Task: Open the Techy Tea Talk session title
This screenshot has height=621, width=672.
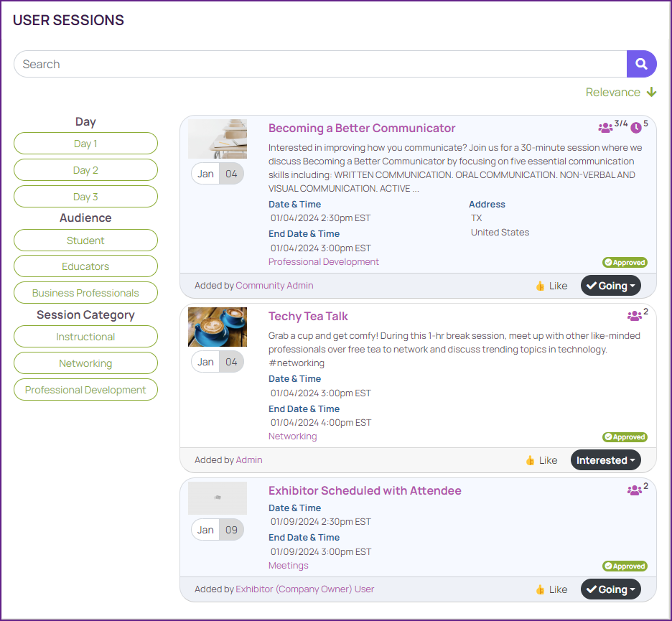Action: tap(308, 317)
